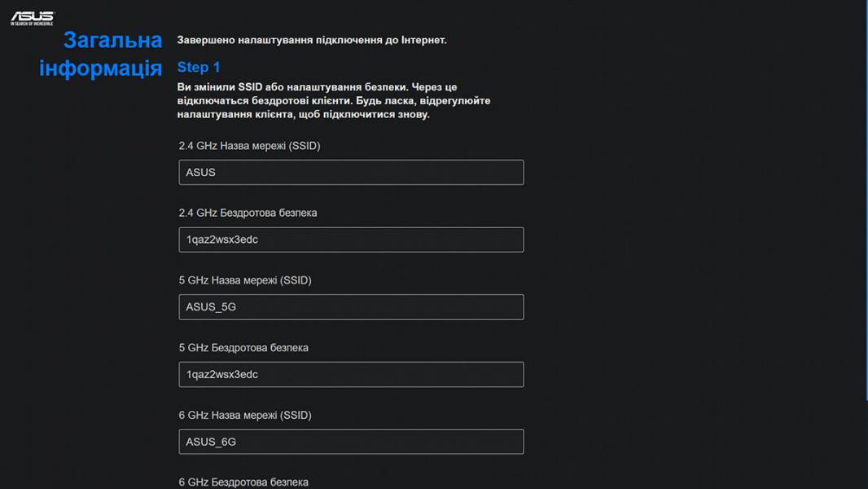
Task: Select the '2.4 GHz Бездротова безпека' label
Action: pos(248,213)
